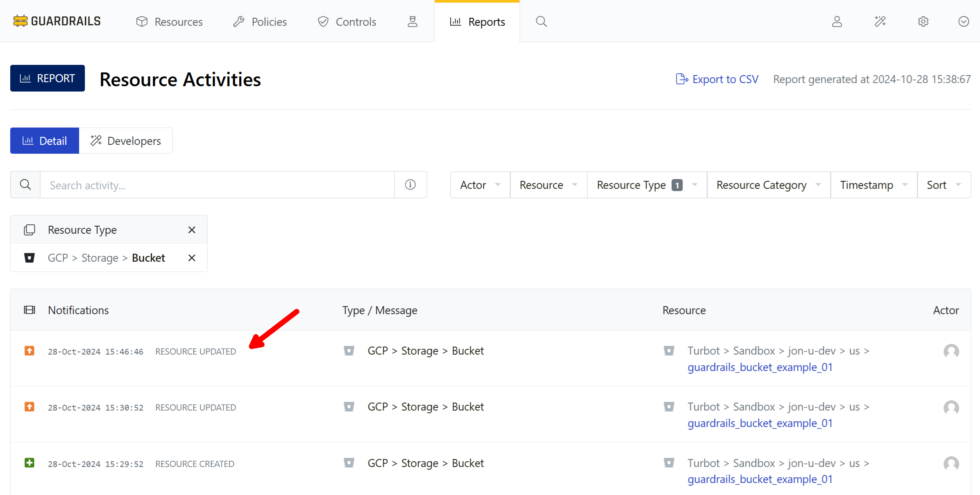This screenshot has height=495, width=980.
Task: Open the settings gear icon
Action: click(923, 22)
